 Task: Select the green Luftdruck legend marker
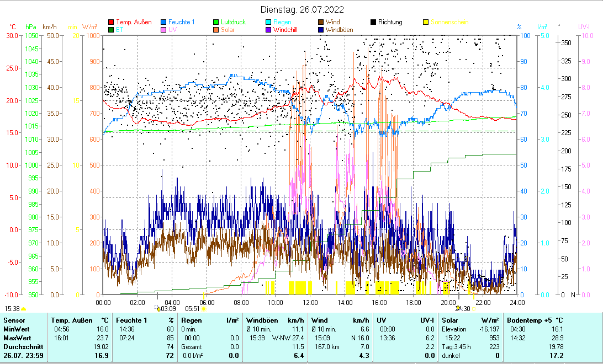coord(216,23)
